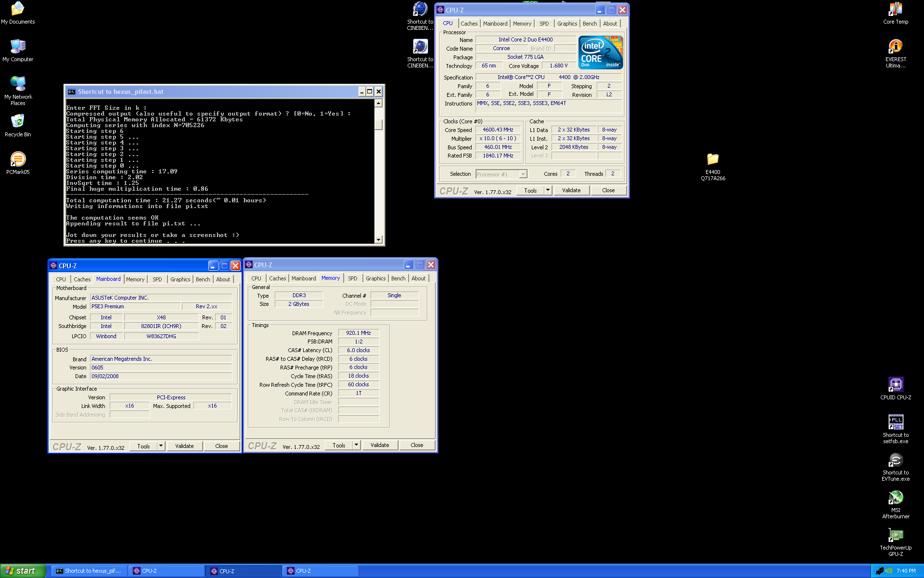Open the Recycle Bin icon
This screenshot has width=924, height=578.
pos(18,126)
